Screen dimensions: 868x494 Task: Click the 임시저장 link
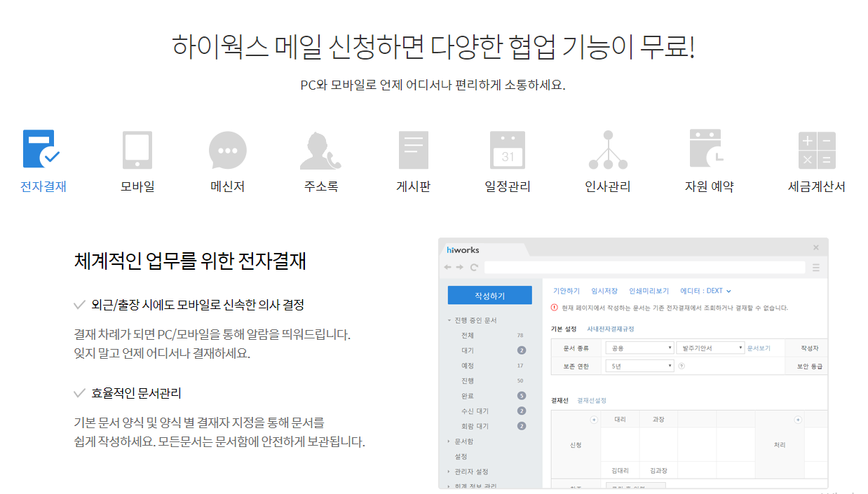point(604,291)
